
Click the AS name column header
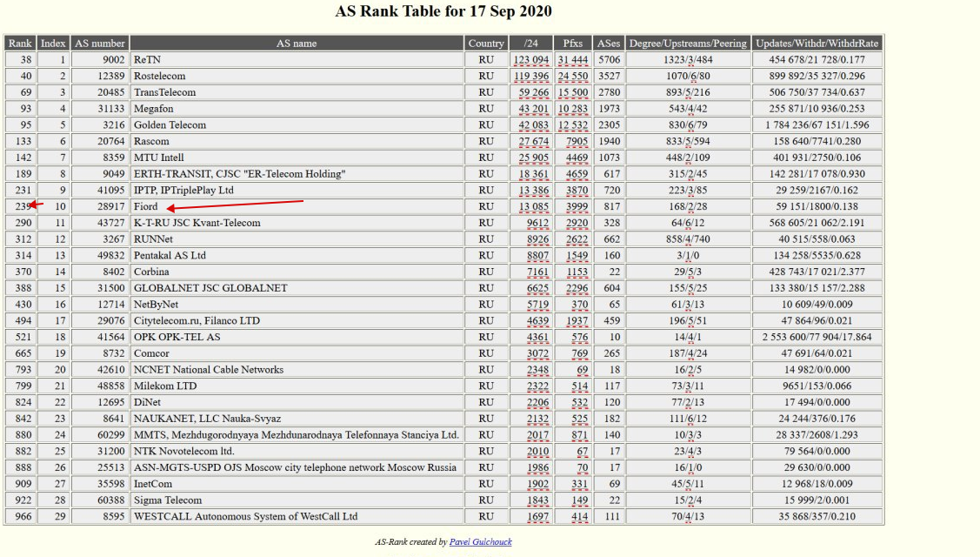click(x=297, y=44)
